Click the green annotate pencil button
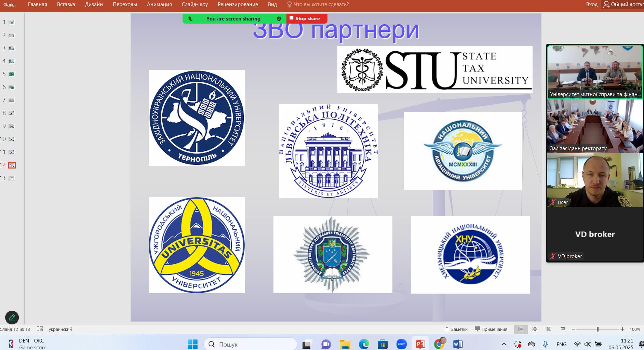644x350 pixels. coord(12,318)
